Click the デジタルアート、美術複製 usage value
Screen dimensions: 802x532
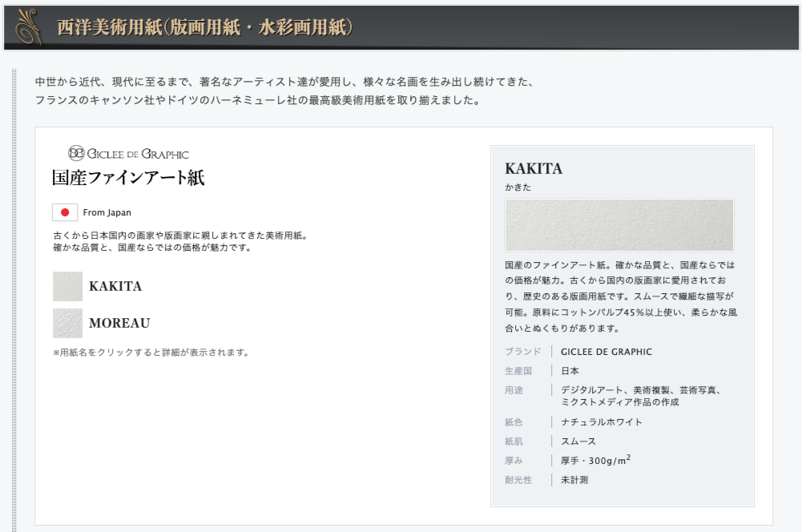coord(641,396)
